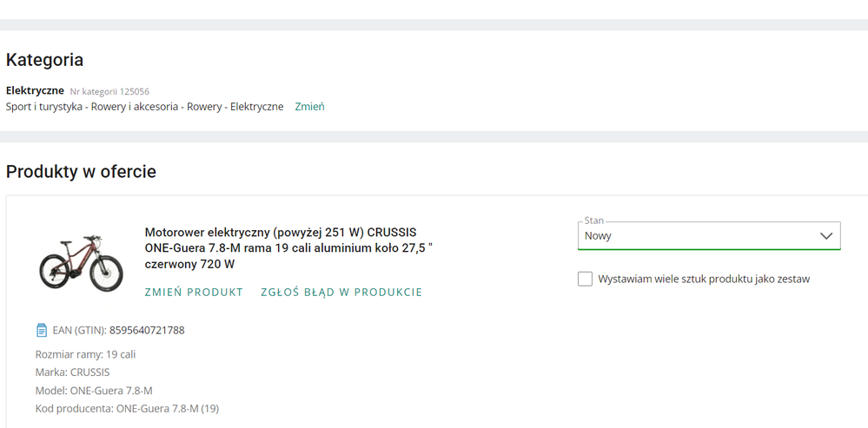Click 'Model: ONE-Guera 7.8-M' parameter line
Image resolution: width=868 pixels, height=428 pixels.
tap(94, 391)
